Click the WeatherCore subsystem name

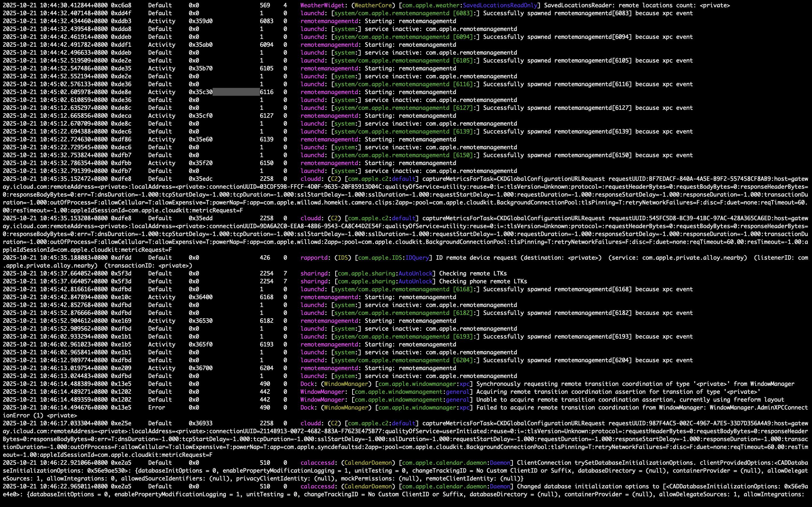(x=373, y=5)
